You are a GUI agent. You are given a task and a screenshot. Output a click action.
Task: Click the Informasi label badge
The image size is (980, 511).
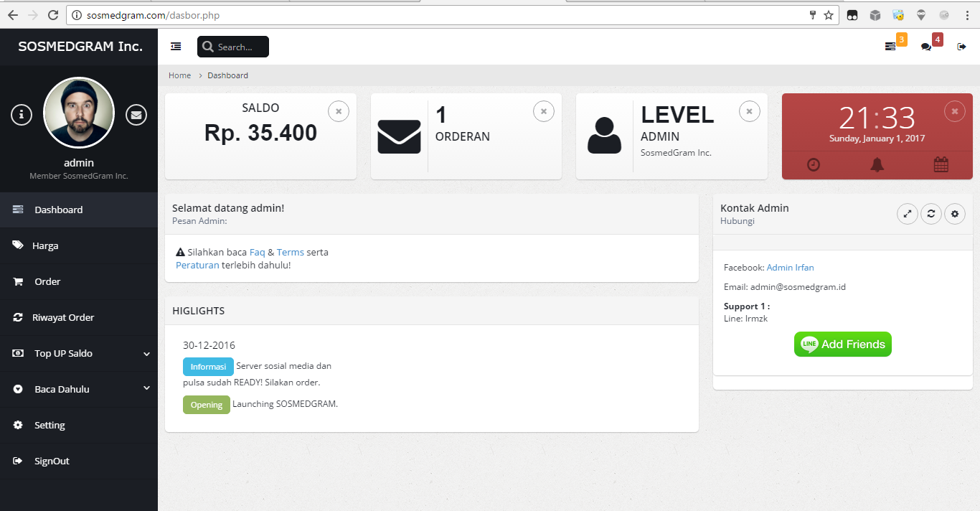point(208,367)
